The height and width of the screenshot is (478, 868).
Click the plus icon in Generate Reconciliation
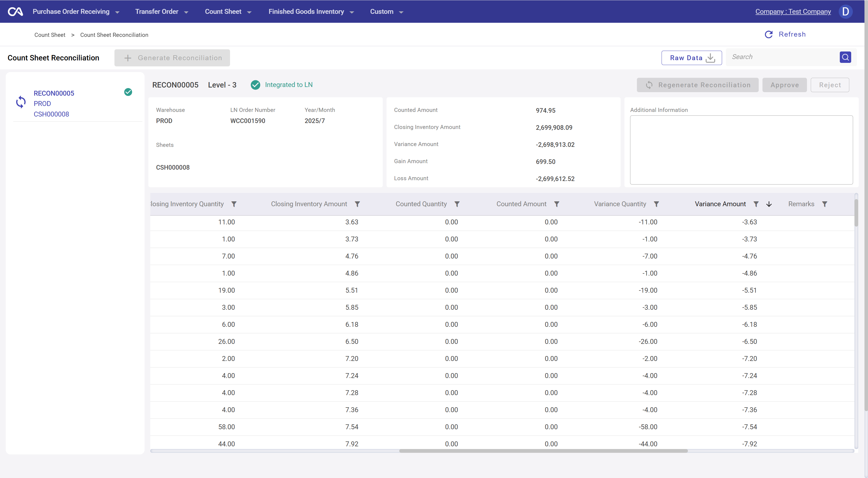[x=128, y=58]
